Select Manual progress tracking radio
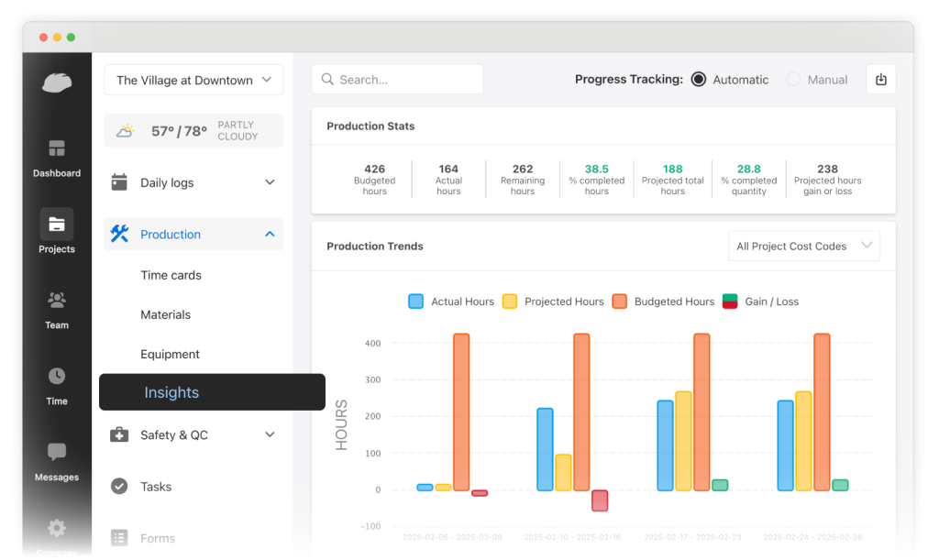 [793, 80]
